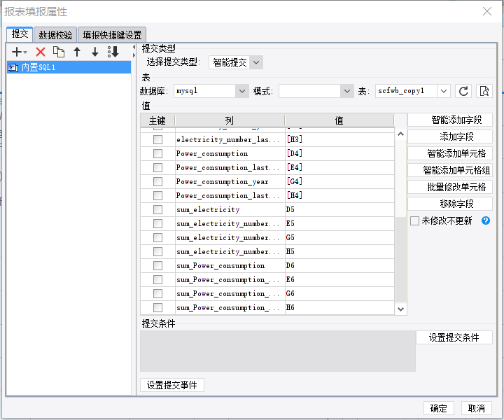
Task: Click the table scrollbar up arrow
Action: click(x=400, y=134)
